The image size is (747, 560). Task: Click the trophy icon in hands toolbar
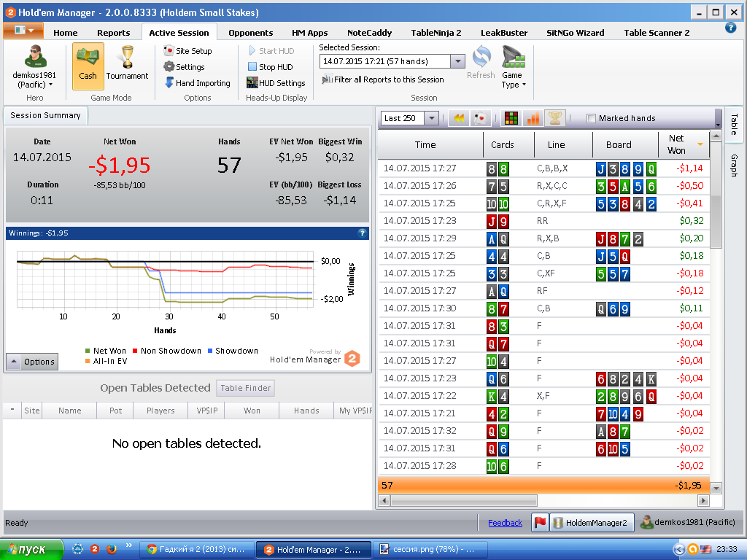555,118
